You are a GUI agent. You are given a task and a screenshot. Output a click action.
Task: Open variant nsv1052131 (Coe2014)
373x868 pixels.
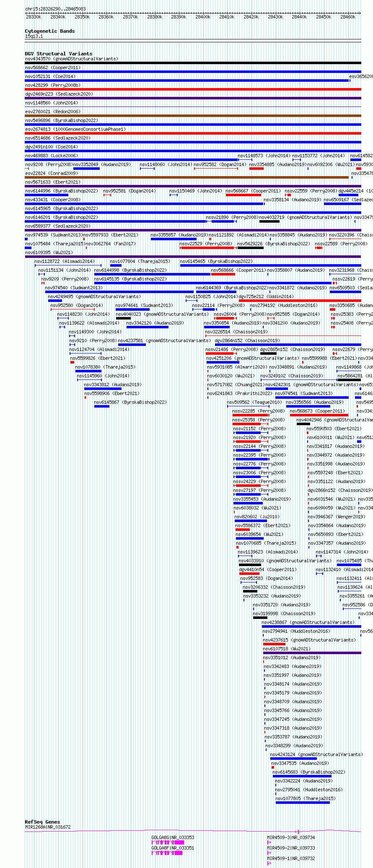[x=50, y=76]
